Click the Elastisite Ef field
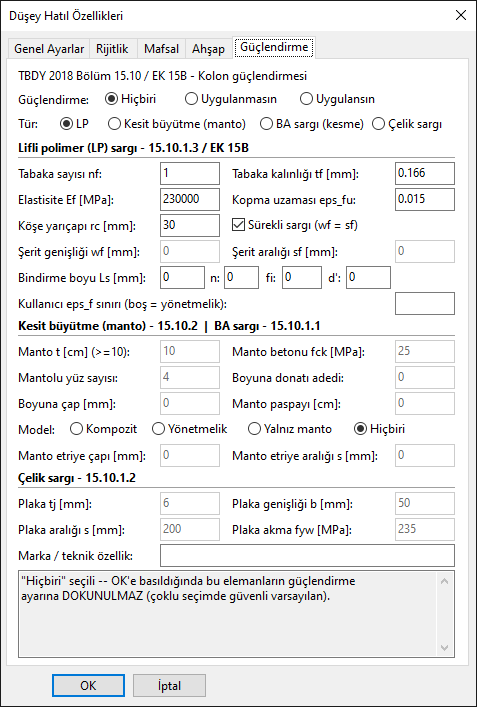477x707 pixels. (x=190, y=199)
